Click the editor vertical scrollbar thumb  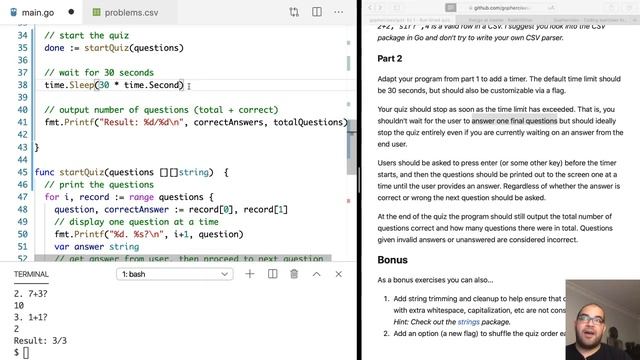coord(351,147)
